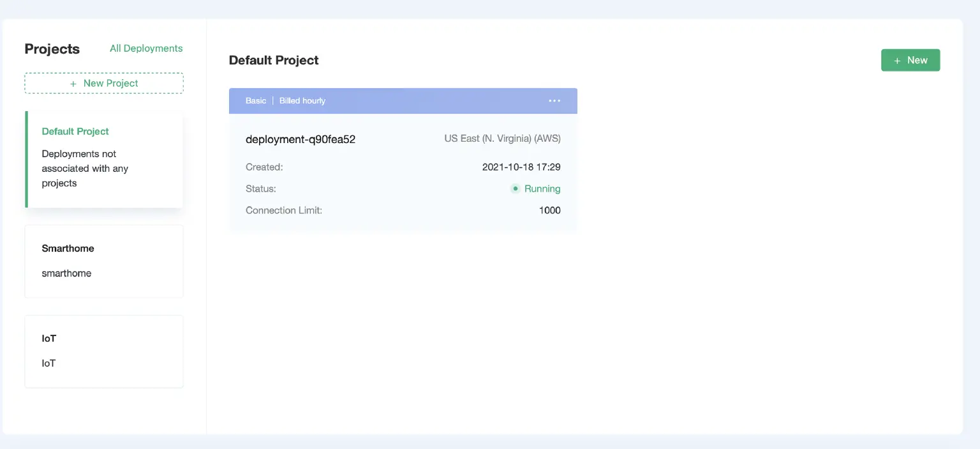
Task: Click the Default Project page title
Action: (273, 60)
